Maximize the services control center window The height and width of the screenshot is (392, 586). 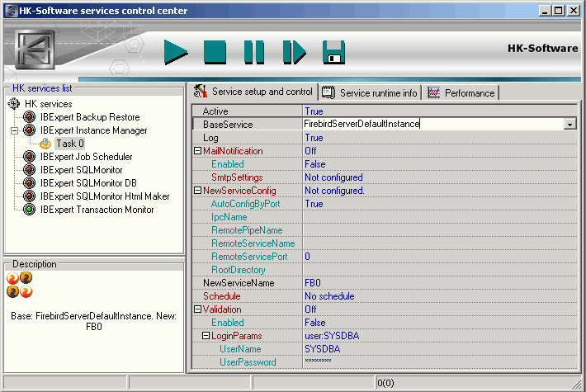tap(559, 11)
